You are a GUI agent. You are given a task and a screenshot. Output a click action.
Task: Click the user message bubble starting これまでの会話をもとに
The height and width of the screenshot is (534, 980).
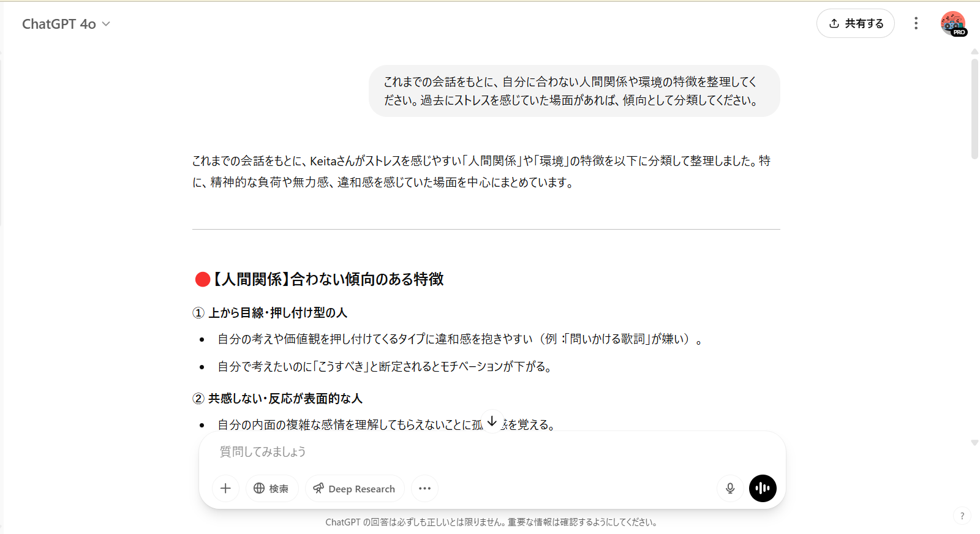[574, 91]
